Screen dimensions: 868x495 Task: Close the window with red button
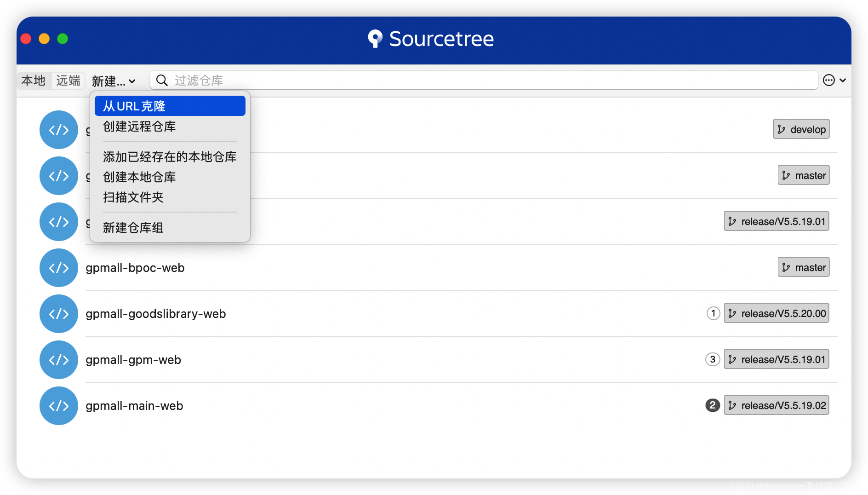click(26, 39)
